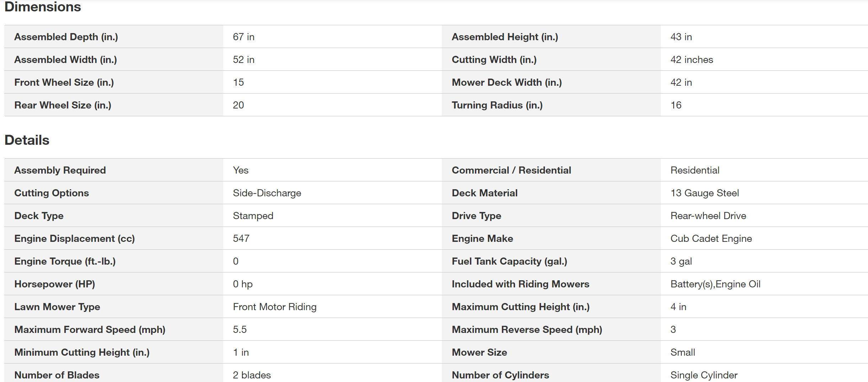The image size is (868, 382).
Task: Click the Commercial / Residential label
Action: pyautogui.click(x=511, y=170)
